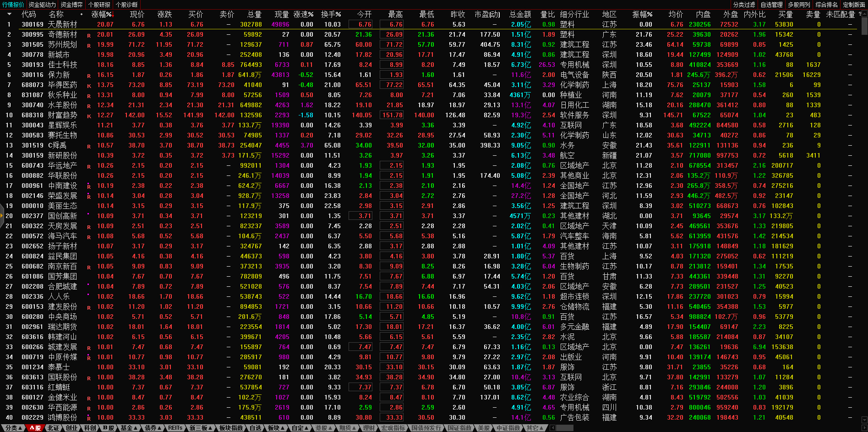Click the scroll down arrow at bottom right

click(864, 420)
